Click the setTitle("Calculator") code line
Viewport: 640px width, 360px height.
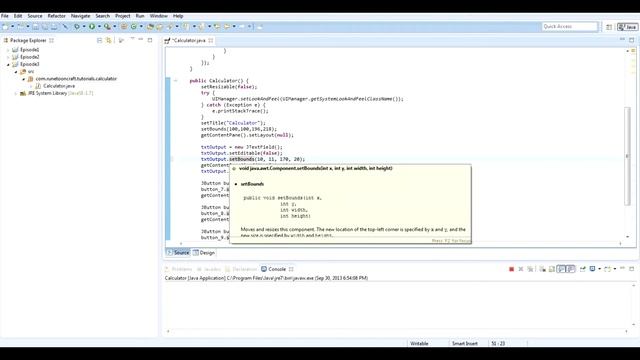click(233, 123)
